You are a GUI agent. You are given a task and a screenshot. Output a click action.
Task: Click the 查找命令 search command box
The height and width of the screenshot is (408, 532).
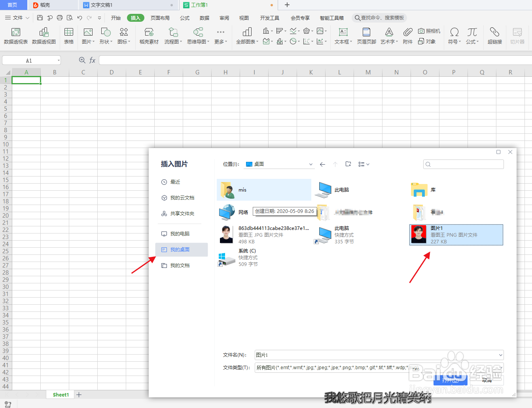point(379,18)
